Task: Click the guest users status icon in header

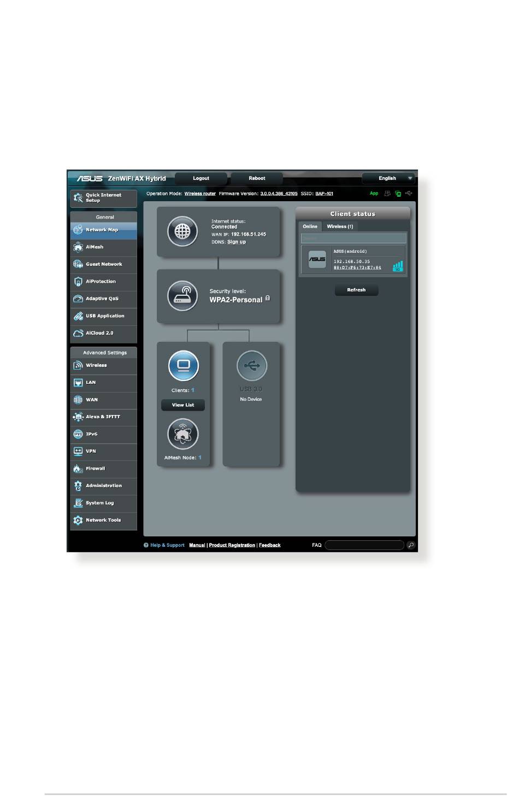Action: tap(388, 194)
